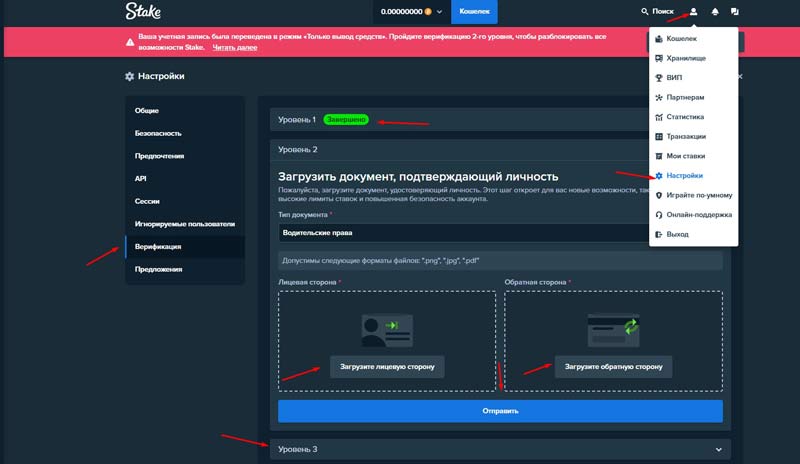The width and height of the screenshot is (800, 464).
Task: Click the «Кошелек» button in header
Action: [x=475, y=12]
